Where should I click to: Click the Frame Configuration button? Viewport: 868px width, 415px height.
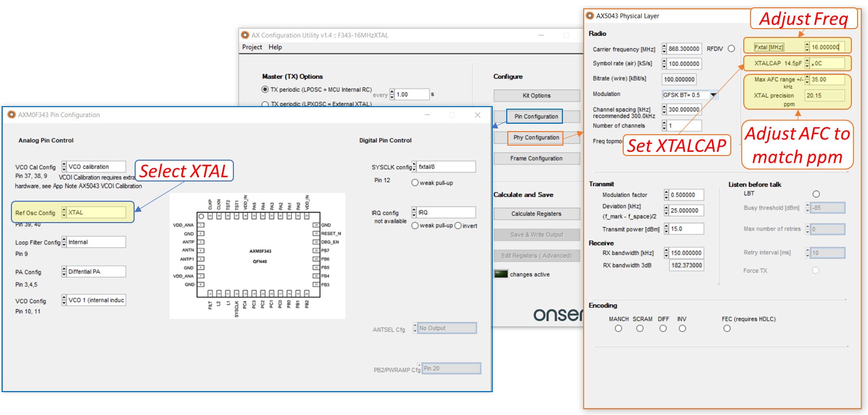[536, 158]
